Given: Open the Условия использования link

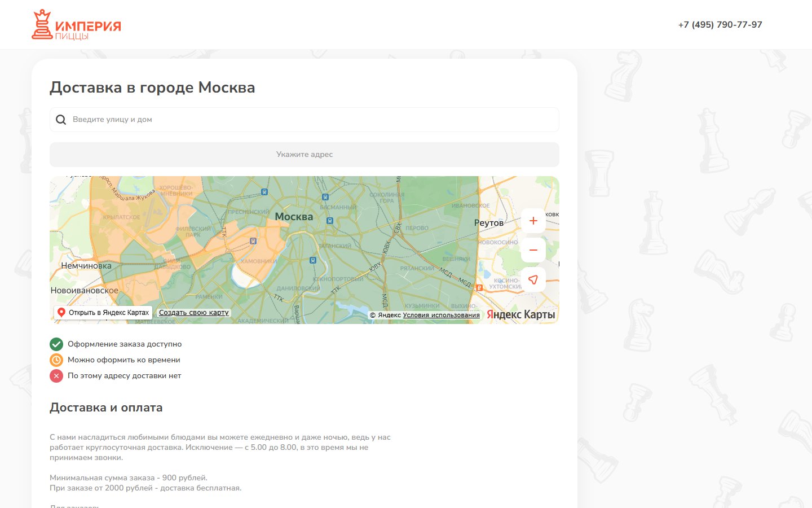Looking at the screenshot, I should click(x=442, y=315).
